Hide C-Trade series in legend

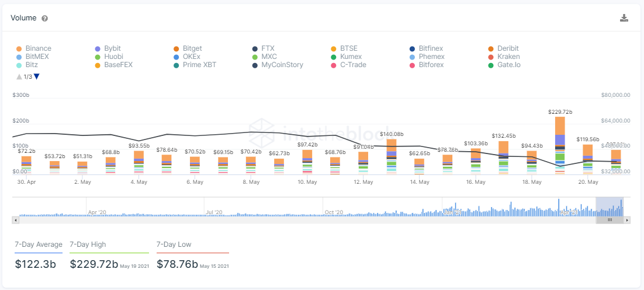click(x=348, y=65)
